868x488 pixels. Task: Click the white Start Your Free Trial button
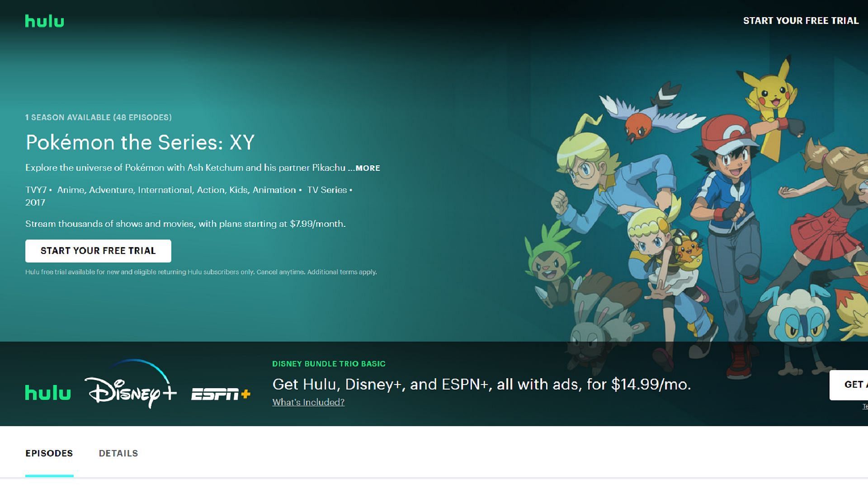click(98, 251)
